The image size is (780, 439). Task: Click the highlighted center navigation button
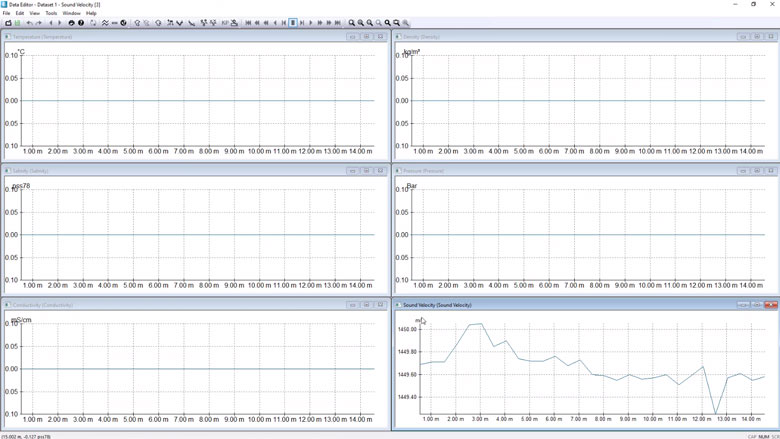click(x=293, y=23)
